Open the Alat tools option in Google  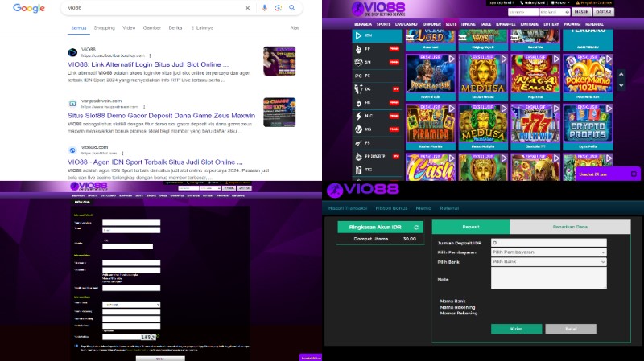(295, 28)
